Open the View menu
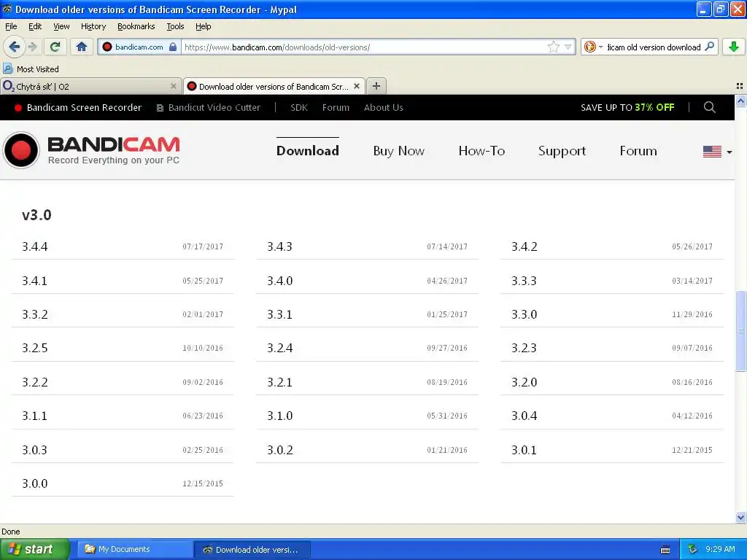The image size is (747, 560). coord(61,26)
